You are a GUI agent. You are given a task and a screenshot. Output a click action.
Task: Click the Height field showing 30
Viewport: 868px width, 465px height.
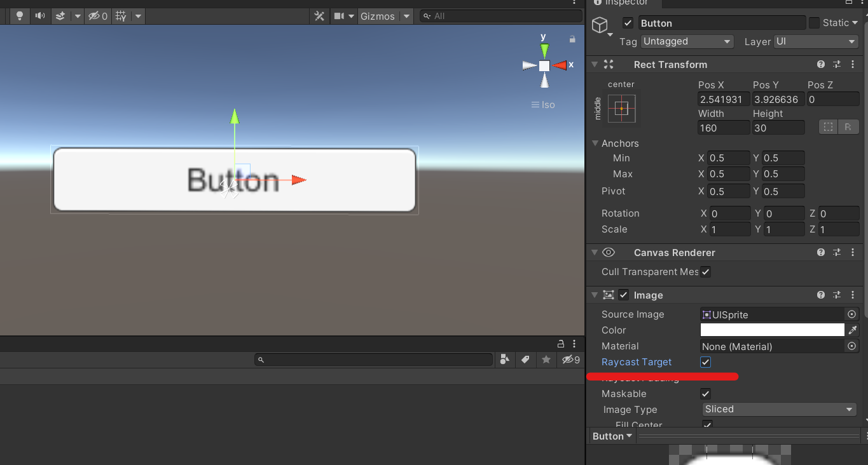778,128
